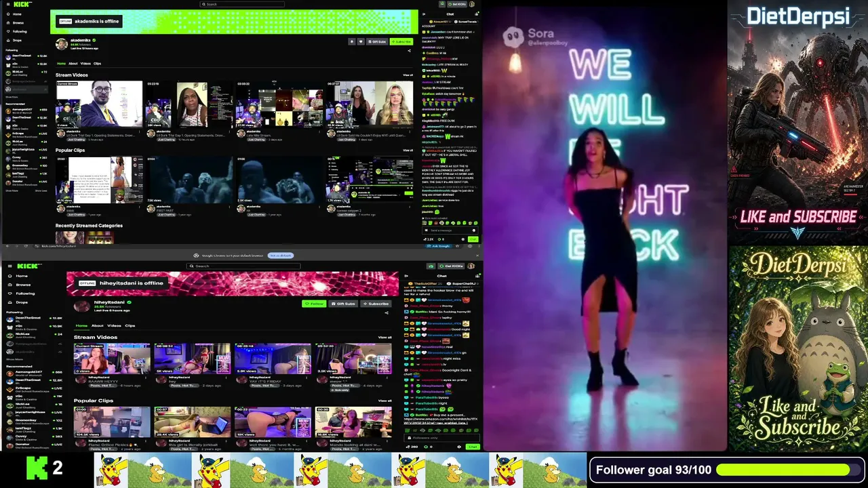Open the YAY IT'S FRIDAY video thumbnail
This screenshot has height=488, width=868.
point(273,359)
